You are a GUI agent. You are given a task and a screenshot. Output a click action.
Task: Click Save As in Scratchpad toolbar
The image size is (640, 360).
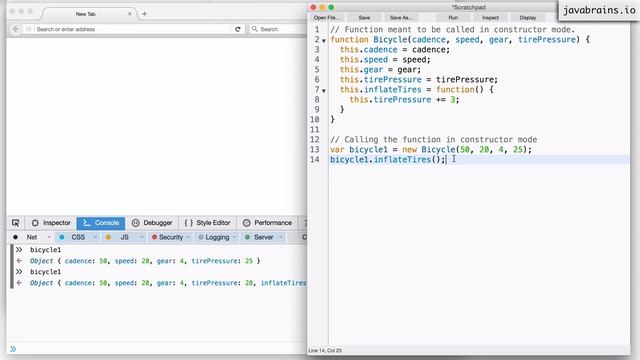coord(401,18)
